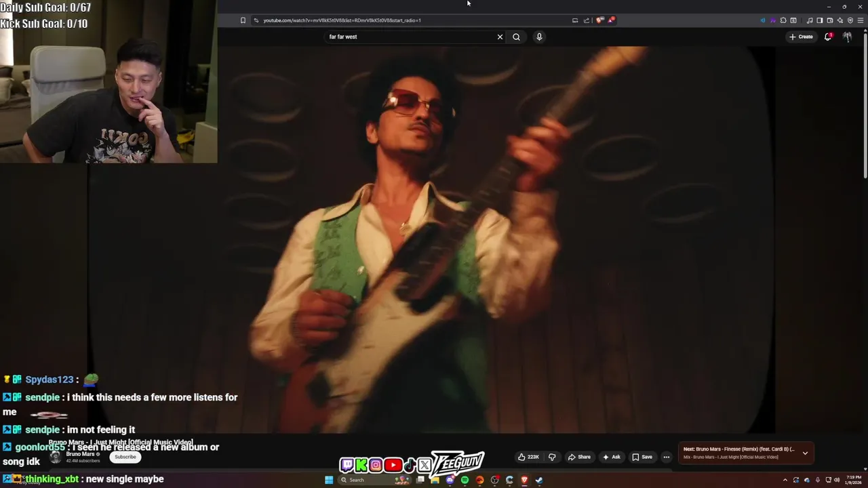Screen dimensions: 868x488
Task: Open the Extensions puzzle-piece menu
Action: [x=783, y=20]
